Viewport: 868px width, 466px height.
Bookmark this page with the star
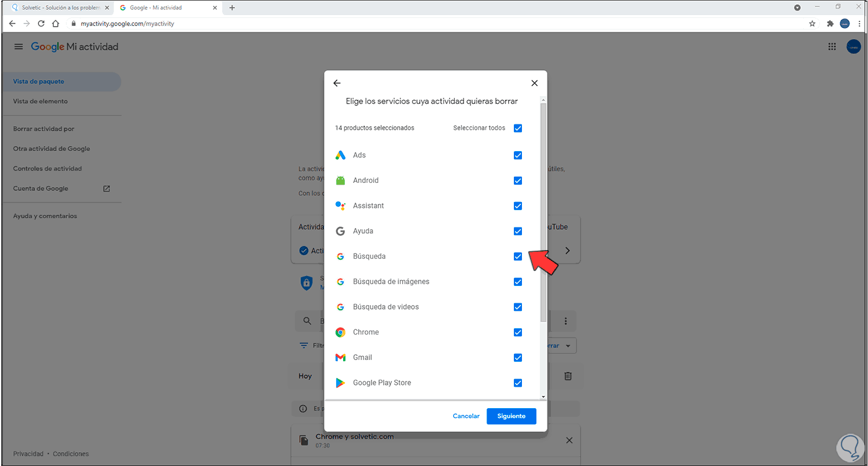click(812, 24)
